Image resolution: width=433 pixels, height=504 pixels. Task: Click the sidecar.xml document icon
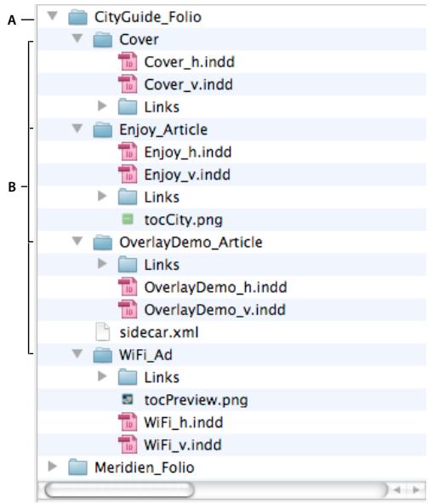(102, 332)
